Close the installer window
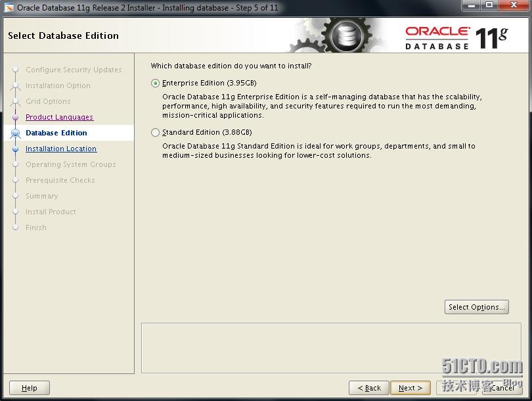Viewport: 532px width, 401px height. click(x=514, y=5)
